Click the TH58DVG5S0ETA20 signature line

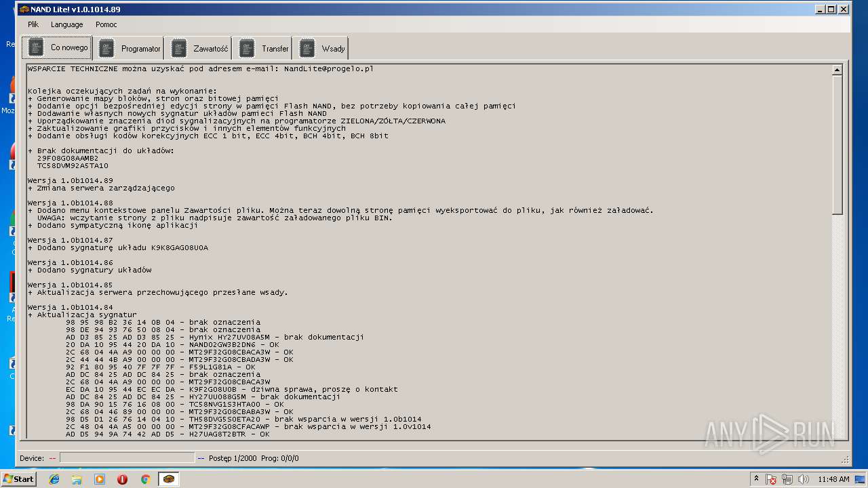tap(243, 420)
